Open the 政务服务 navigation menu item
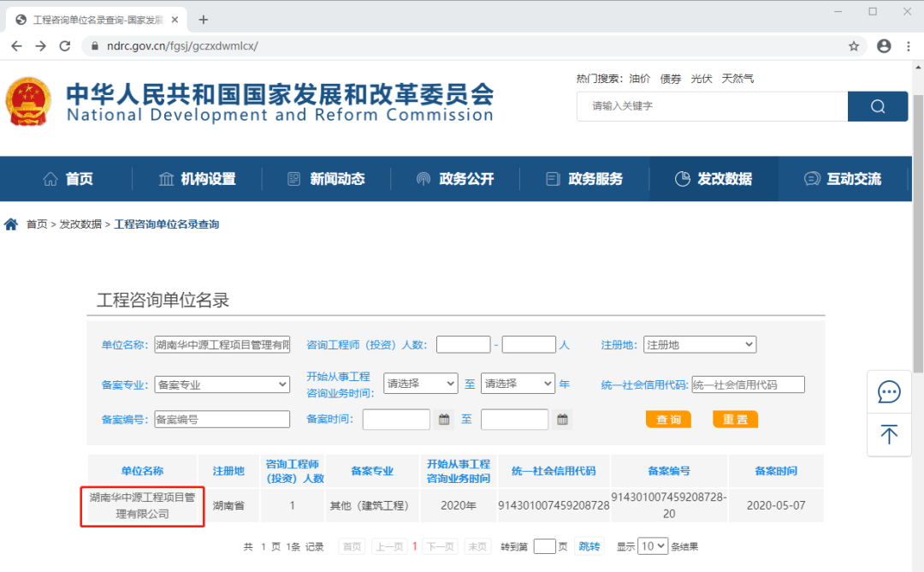 (x=584, y=179)
